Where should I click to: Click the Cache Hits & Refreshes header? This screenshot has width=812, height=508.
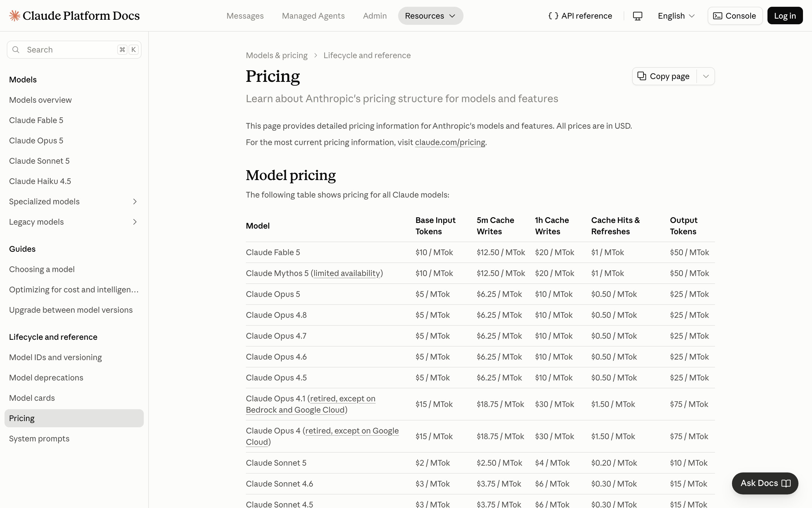pyautogui.click(x=615, y=226)
